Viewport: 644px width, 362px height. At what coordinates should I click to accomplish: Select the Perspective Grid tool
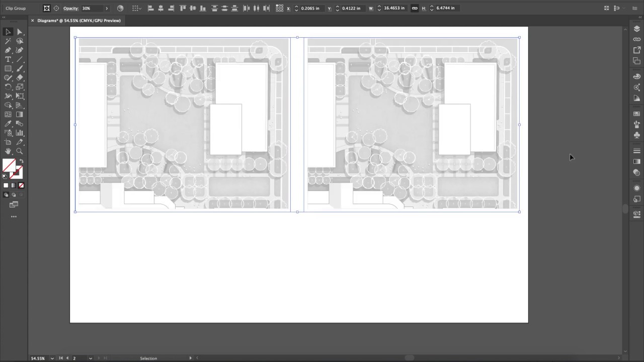coord(20,105)
